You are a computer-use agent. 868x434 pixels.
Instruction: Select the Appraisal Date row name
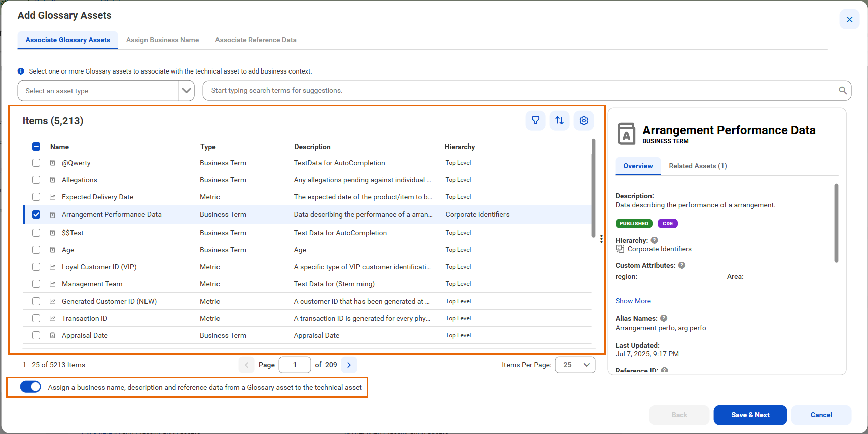pos(85,335)
